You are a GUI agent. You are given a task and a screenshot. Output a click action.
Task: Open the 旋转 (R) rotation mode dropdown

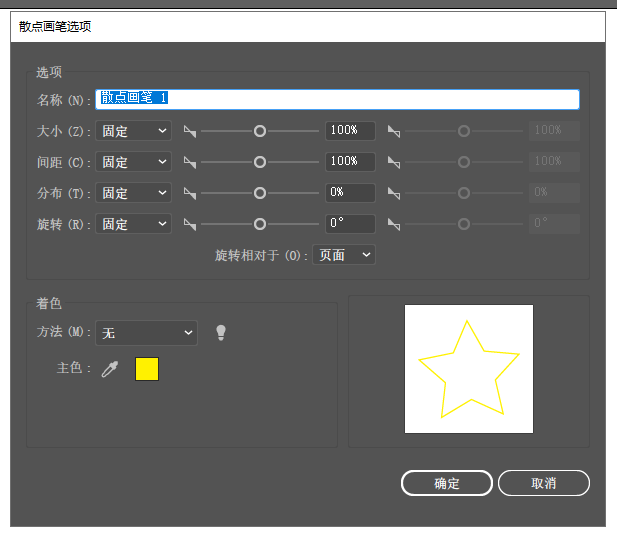tap(133, 224)
